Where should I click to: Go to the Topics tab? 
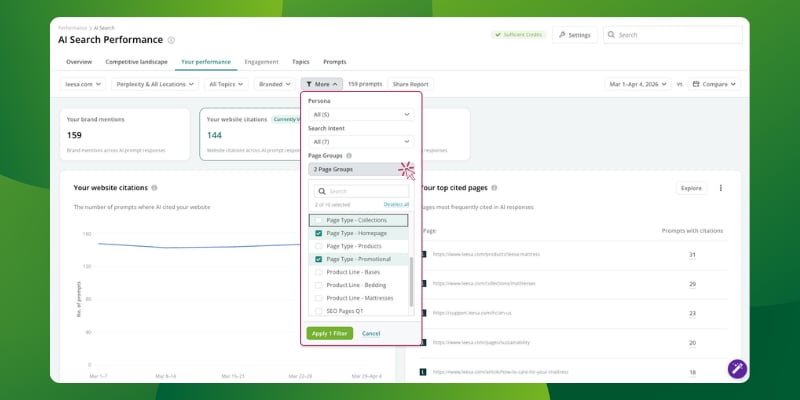(301, 62)
